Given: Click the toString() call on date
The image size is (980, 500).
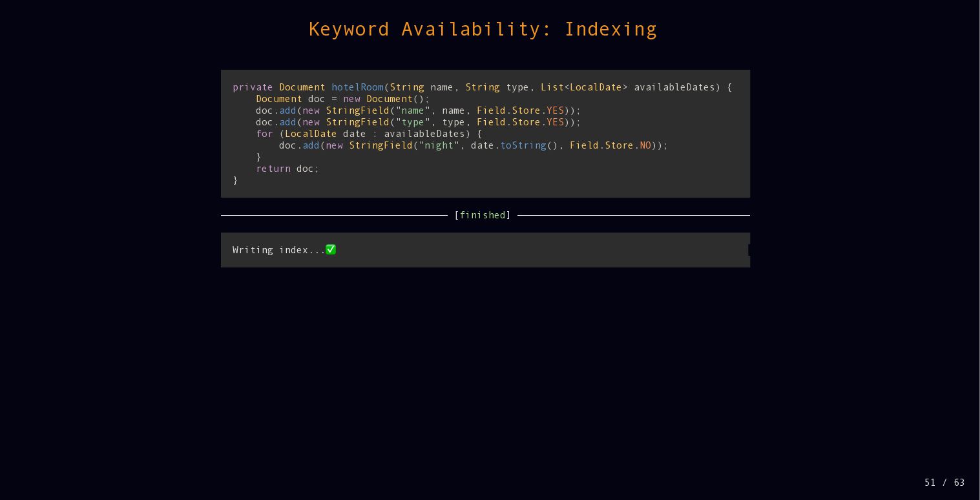Looking at the screenshot, I should [x=530, y=145].
